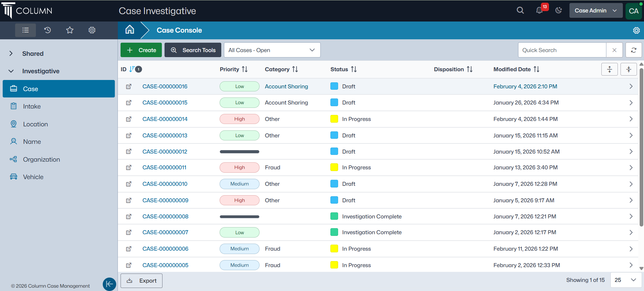The height and width of the screenshot is (291, 644).
Task: Open the CASE-000000011 link
Action: [164, 167]
